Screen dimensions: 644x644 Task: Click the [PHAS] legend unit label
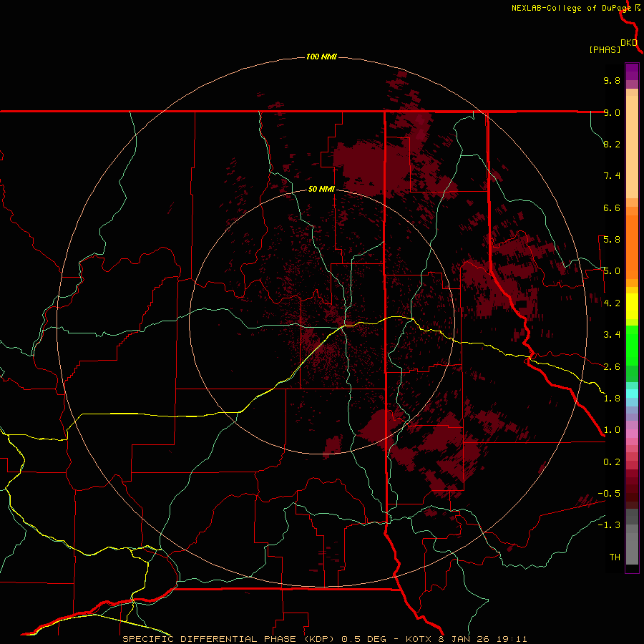[x=605, y=50]
